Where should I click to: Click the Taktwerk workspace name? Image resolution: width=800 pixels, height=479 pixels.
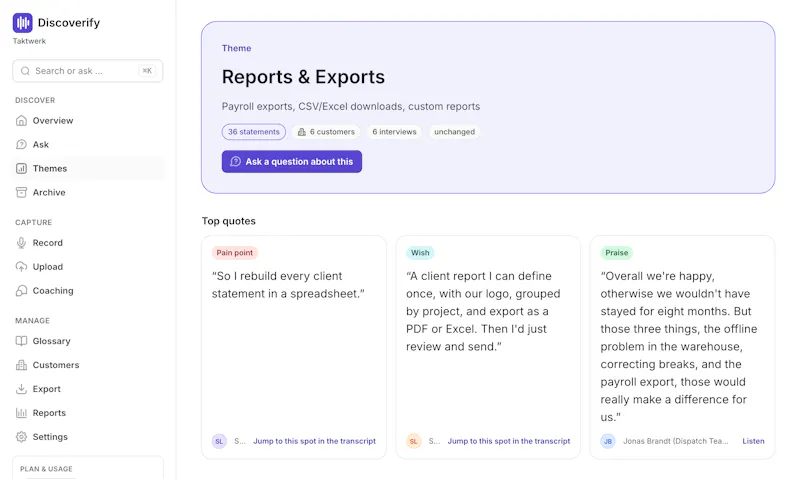tap(29, 41)
